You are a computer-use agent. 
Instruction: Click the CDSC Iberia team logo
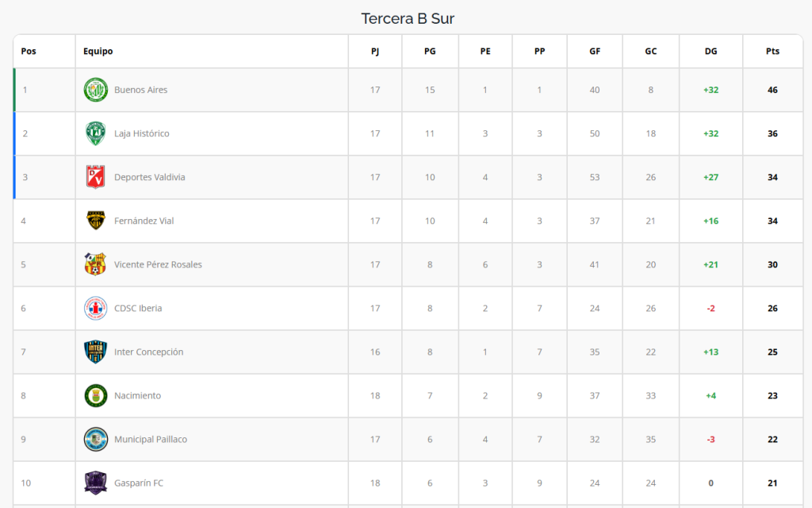point(96,308)
